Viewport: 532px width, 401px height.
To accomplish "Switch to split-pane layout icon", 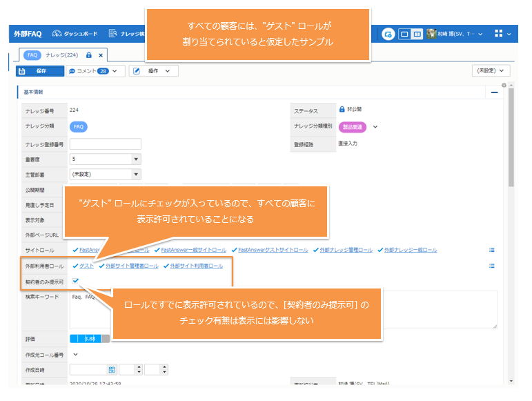I will pos(417,33).
